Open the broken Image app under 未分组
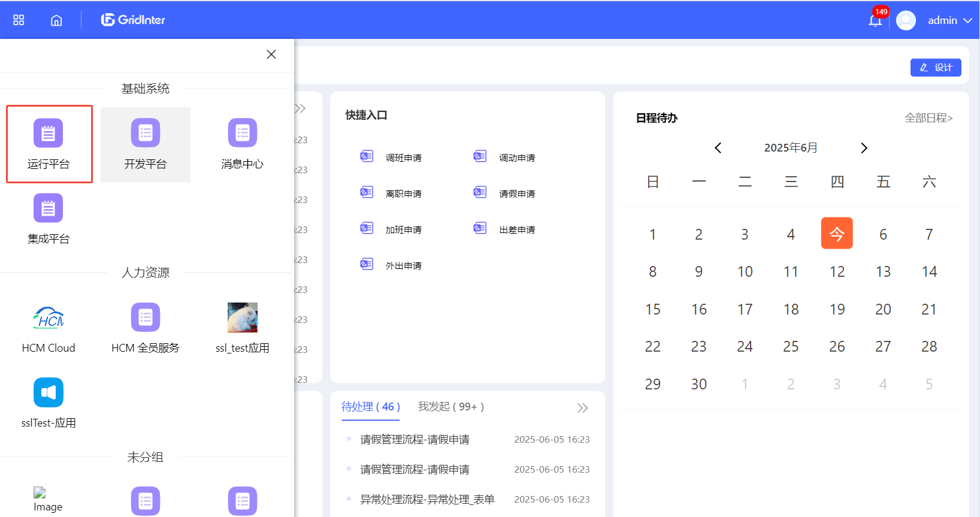Viewport: 980px width, 517px height. click(48, 500)
